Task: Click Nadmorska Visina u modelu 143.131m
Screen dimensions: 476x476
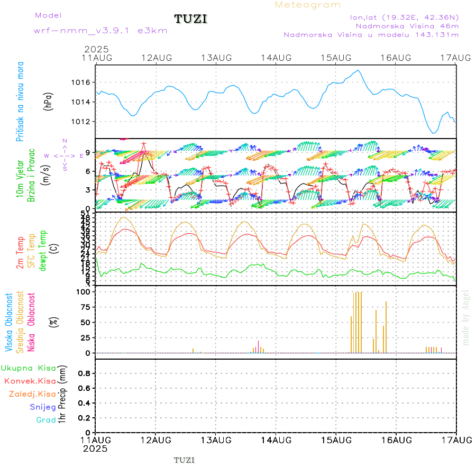Action: coord(371,35)
